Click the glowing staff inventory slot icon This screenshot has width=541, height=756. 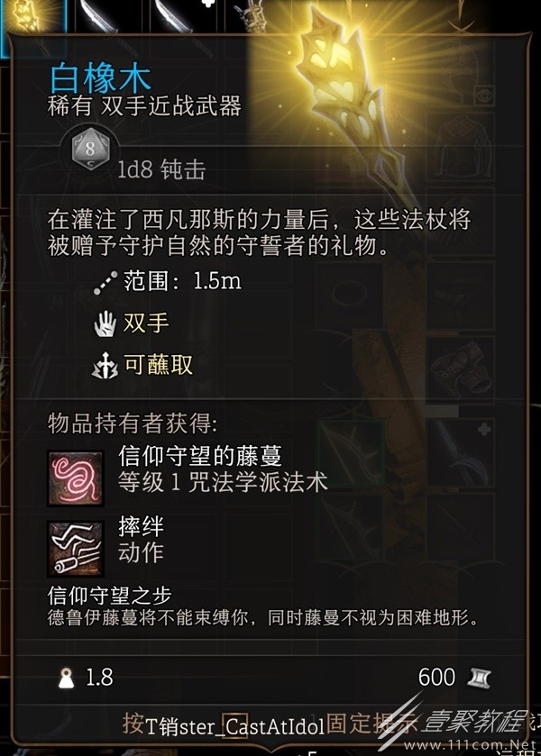click(x=33, y=17)
